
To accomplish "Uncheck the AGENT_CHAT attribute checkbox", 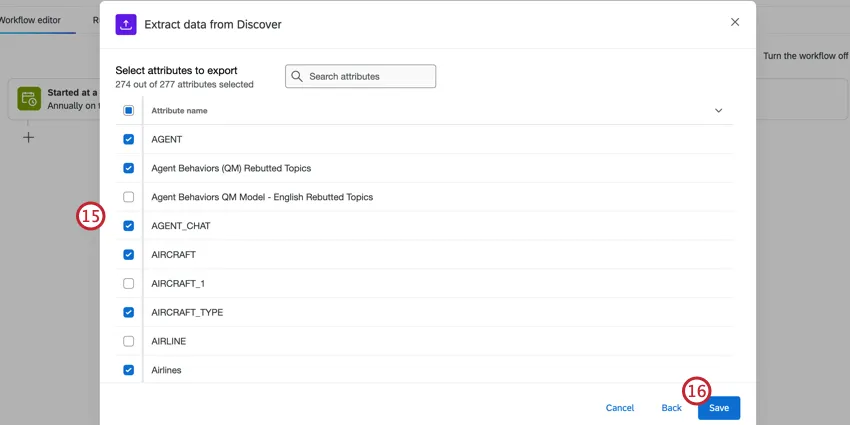I will click(128, 226).
